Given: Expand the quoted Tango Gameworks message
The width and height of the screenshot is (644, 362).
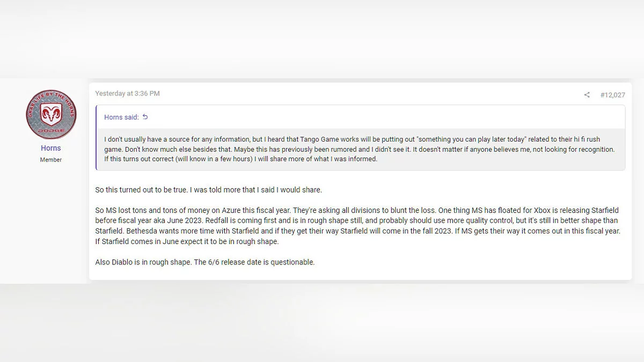Looking at the screenshot, I should (360, 150).
